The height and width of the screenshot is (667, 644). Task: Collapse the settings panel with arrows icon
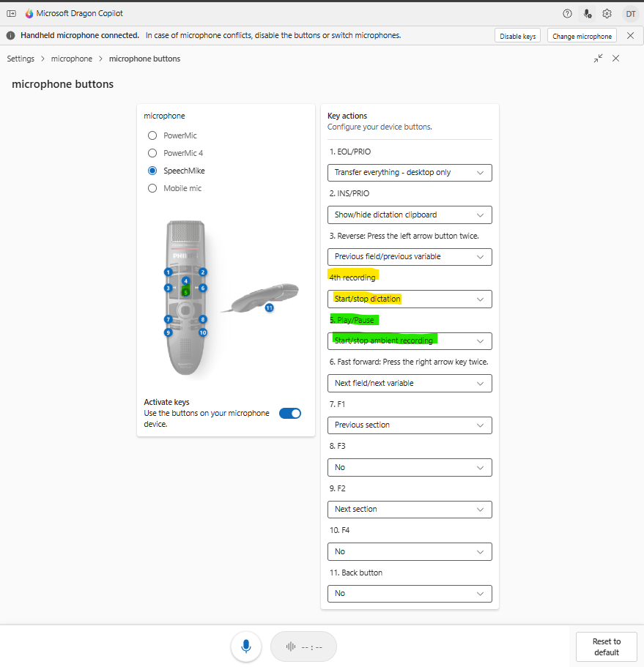[x=598, y=59]
